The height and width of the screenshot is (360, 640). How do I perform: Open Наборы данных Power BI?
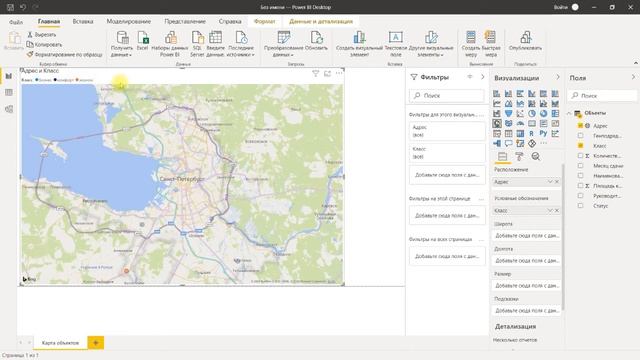(x=170, y=44)
